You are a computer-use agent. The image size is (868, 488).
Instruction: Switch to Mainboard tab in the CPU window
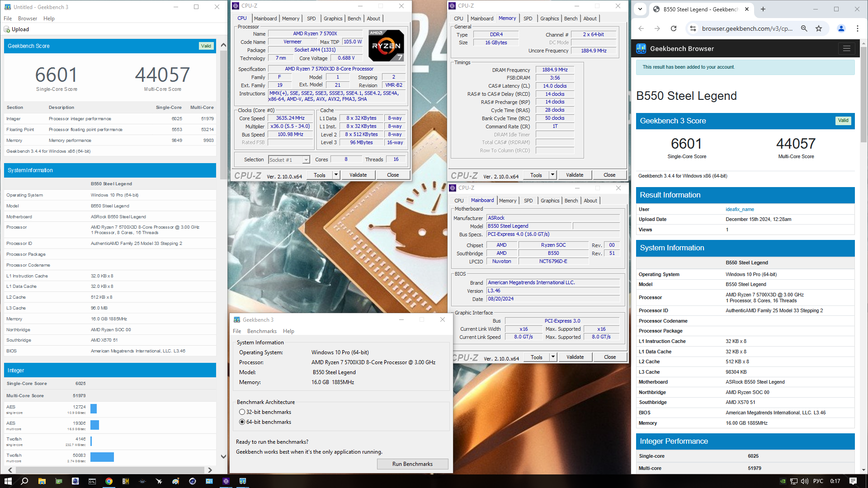coord(265,19)
